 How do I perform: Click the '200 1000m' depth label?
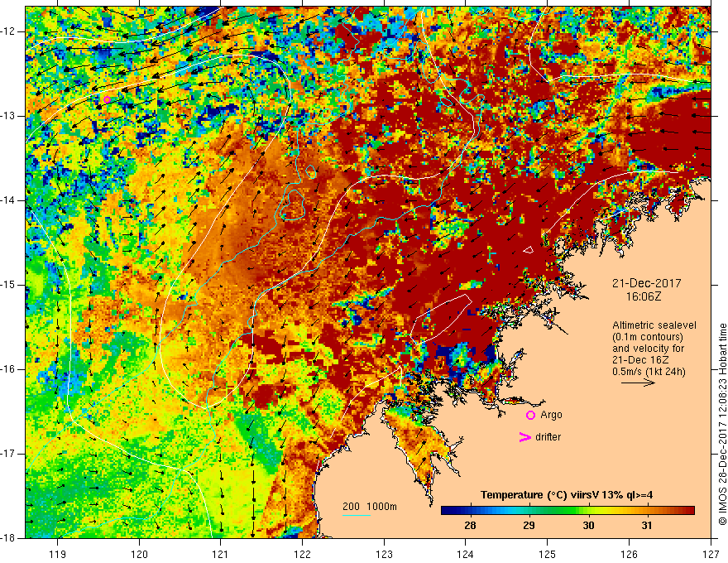tap(370, 507)
